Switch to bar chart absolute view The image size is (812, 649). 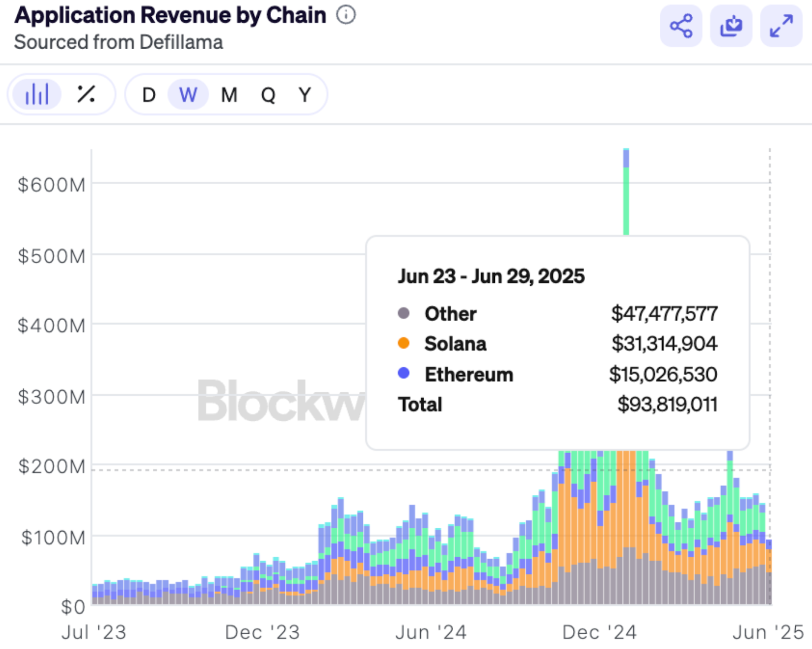click(37, 94)
